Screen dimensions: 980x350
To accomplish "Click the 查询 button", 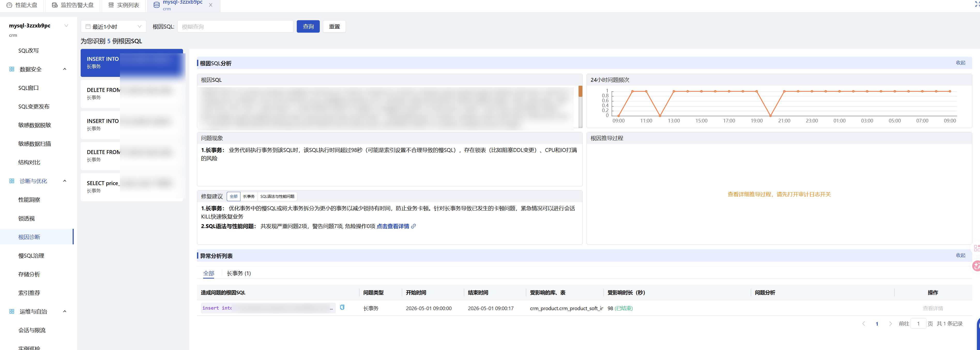I will (308, 27).
